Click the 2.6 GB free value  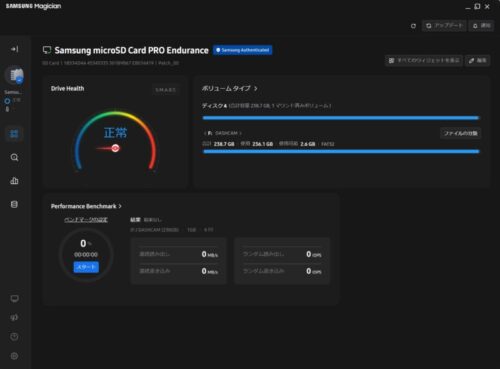(308, 144)
